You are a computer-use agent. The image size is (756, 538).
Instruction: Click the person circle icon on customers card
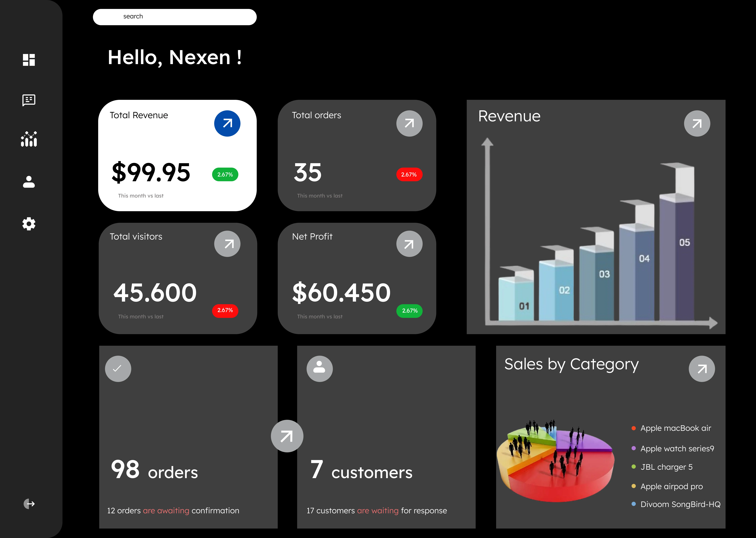click(319, 369)
